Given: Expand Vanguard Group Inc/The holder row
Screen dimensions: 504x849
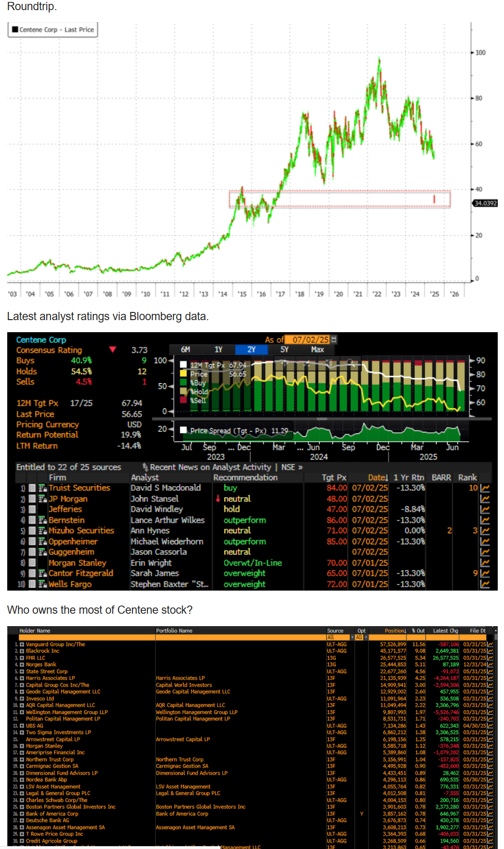Looking at the screenshot, I should point(22,644).
